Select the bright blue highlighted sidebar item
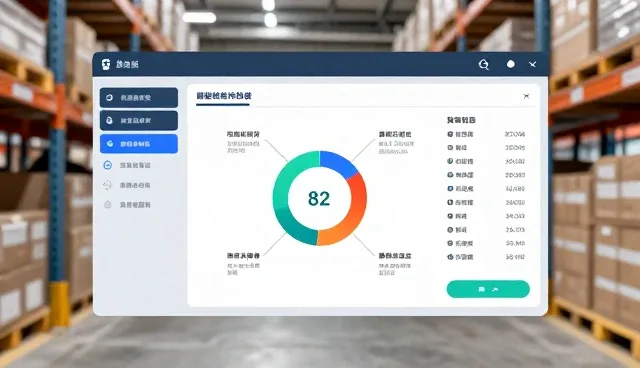The image size is (640, 368). click(x=139, y=144)
